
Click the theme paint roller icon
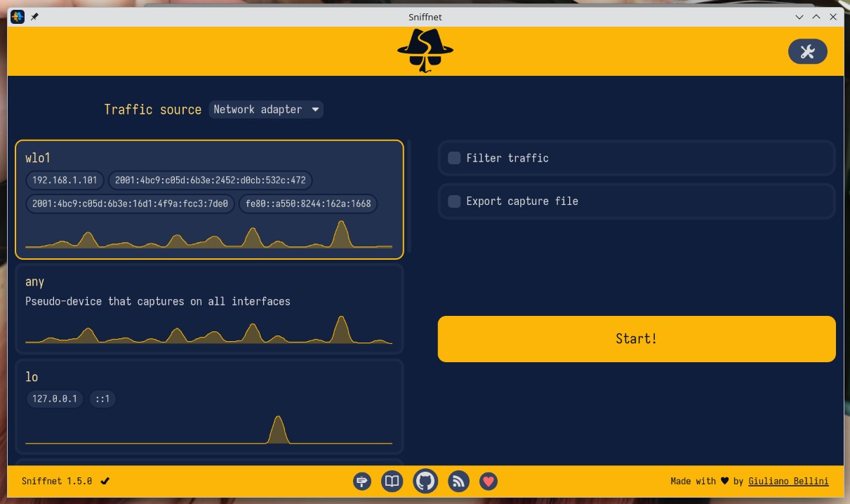[x=362, y=481]
